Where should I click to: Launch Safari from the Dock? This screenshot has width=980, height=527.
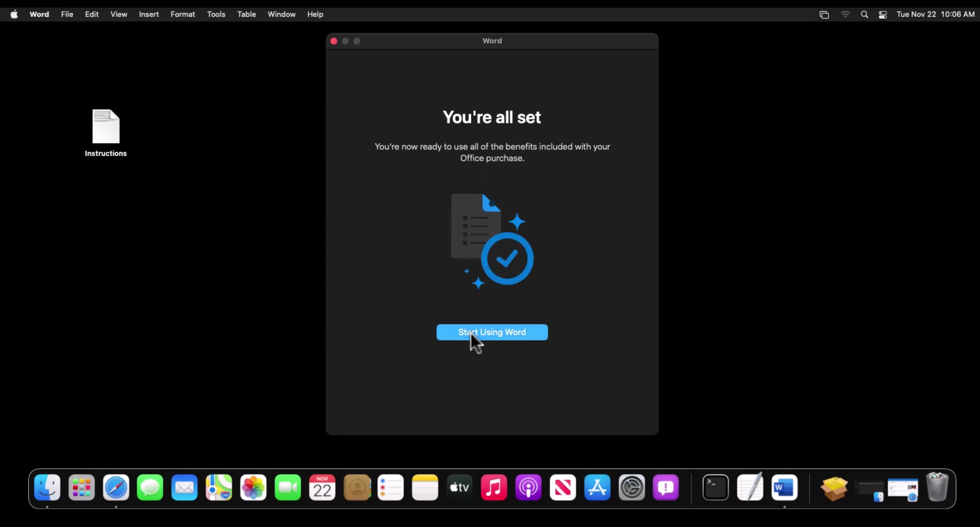click(116, 487)
